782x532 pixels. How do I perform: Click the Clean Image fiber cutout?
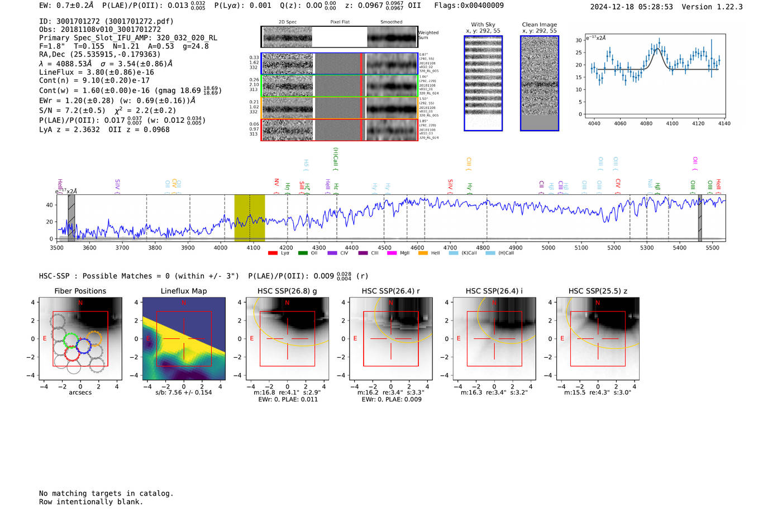click(x=540, y=83)
